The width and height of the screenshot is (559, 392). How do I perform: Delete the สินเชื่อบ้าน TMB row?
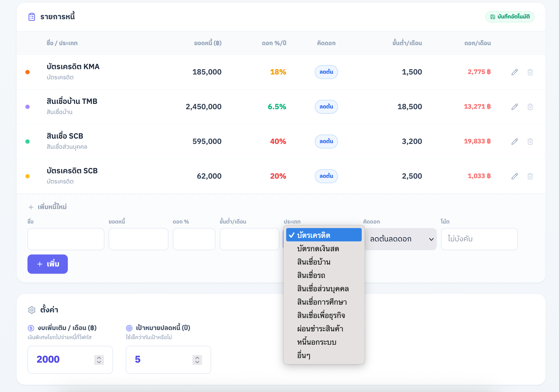[x=530, y=107]
